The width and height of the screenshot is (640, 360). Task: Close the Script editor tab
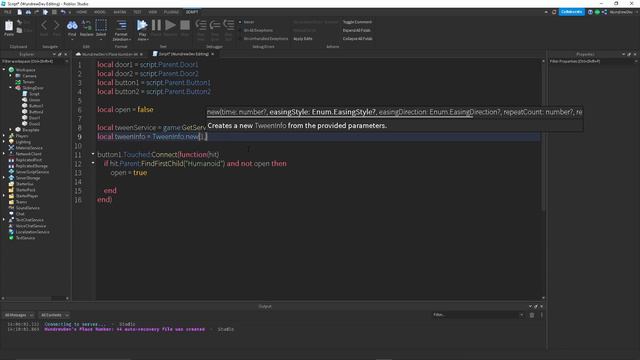[x=213, y=54]
